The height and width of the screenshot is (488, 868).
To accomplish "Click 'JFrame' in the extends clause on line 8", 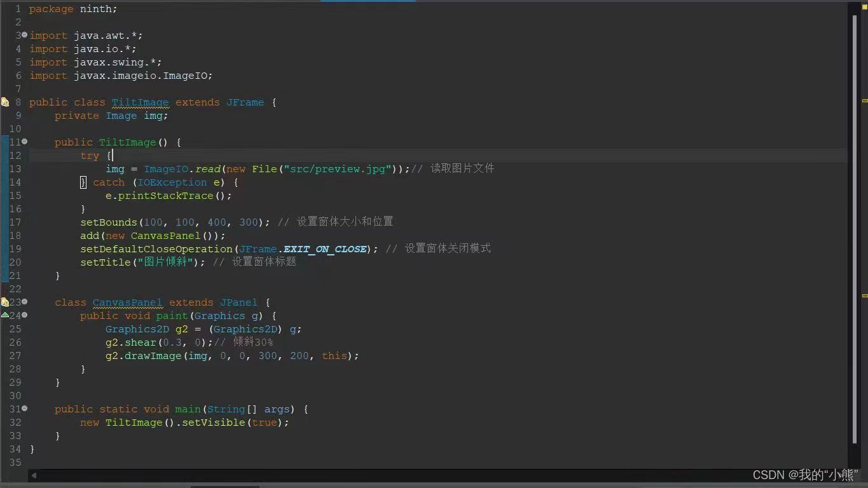I will tap(245, 102).
